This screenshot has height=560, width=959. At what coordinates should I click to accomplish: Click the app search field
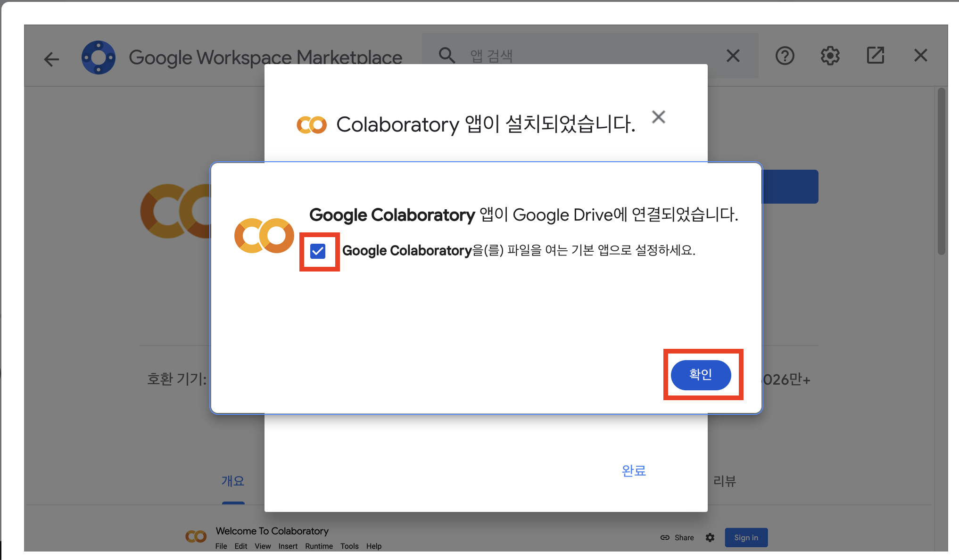click(x=589, y=56)
